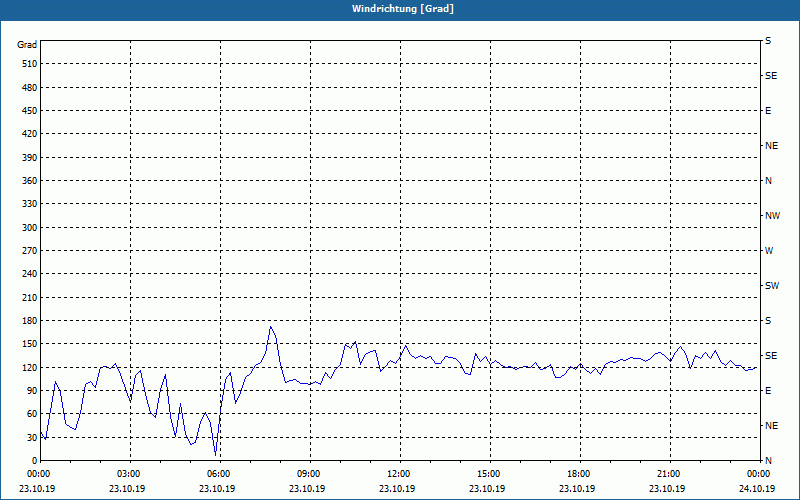Select the 09:00 time label on the x-axis
The image size is (800, 500).
310,474
